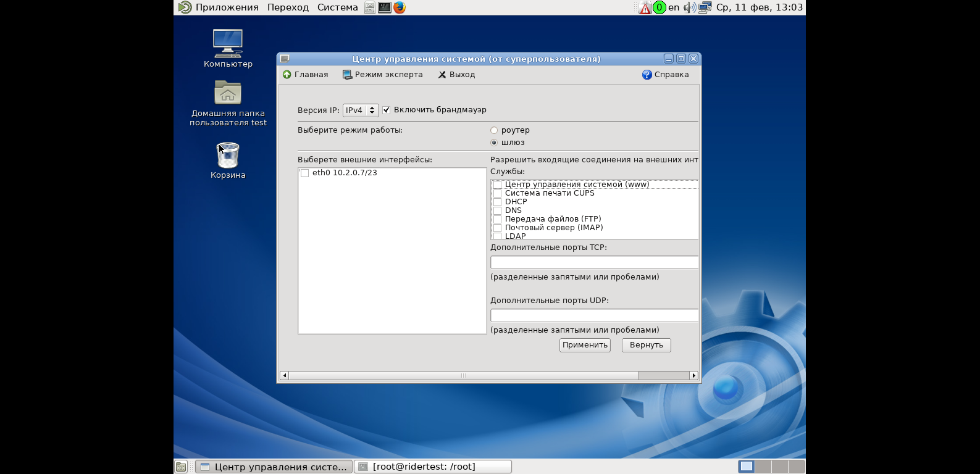Open the IPv4 version dropdown
980x474 pixels.
coord(361,110)
